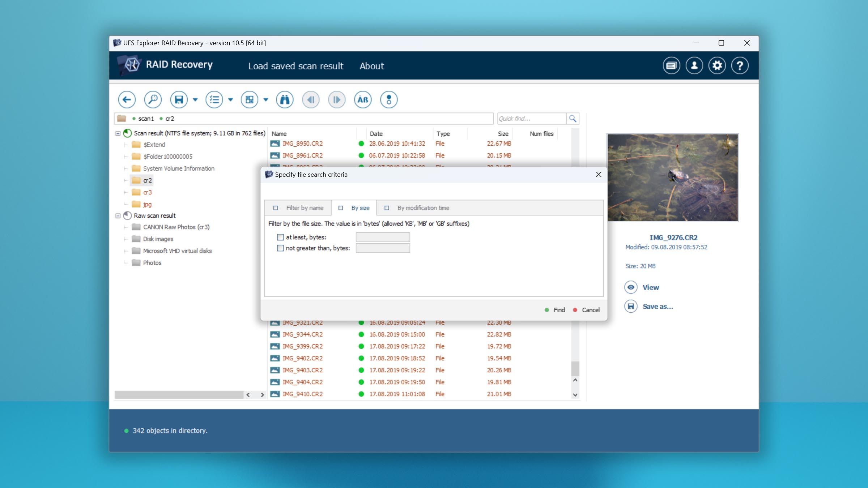Viewport: 868px width, 488px height.
Task: Click the binoculars find toolbar icon
Action: [285, 99]
